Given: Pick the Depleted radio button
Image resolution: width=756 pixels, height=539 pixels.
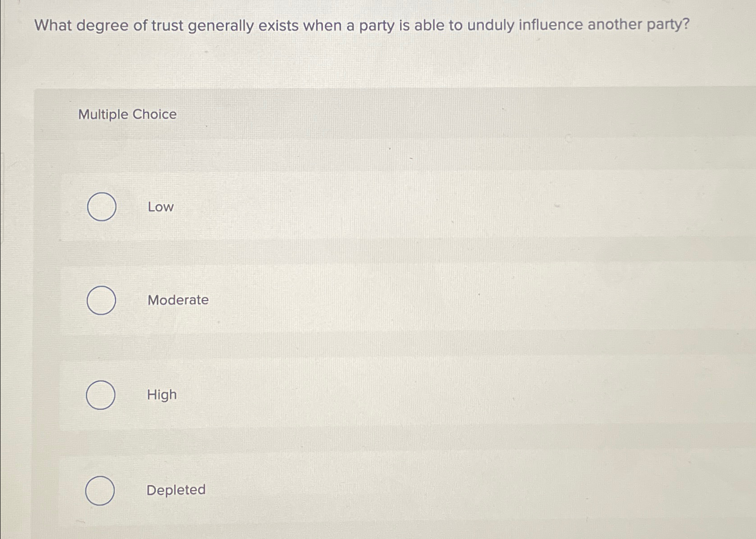Looking at the screenshot, I should coord(100,490).
